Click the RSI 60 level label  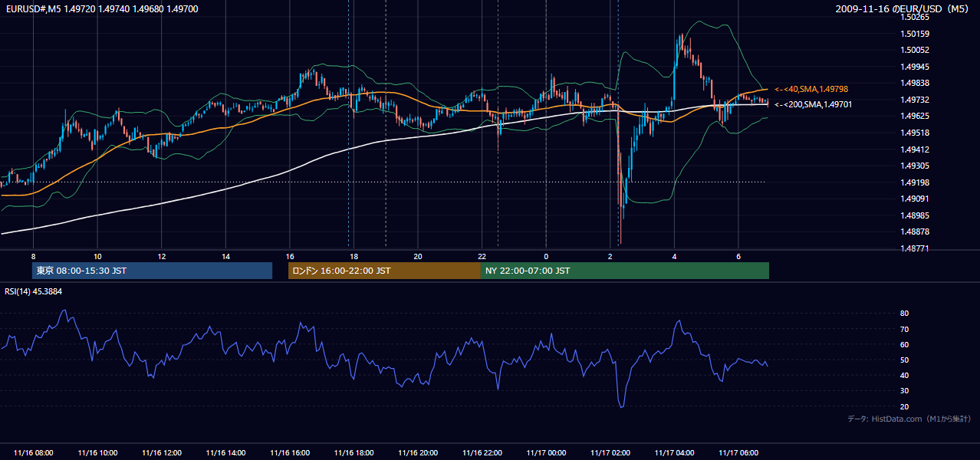coord(905,344)
